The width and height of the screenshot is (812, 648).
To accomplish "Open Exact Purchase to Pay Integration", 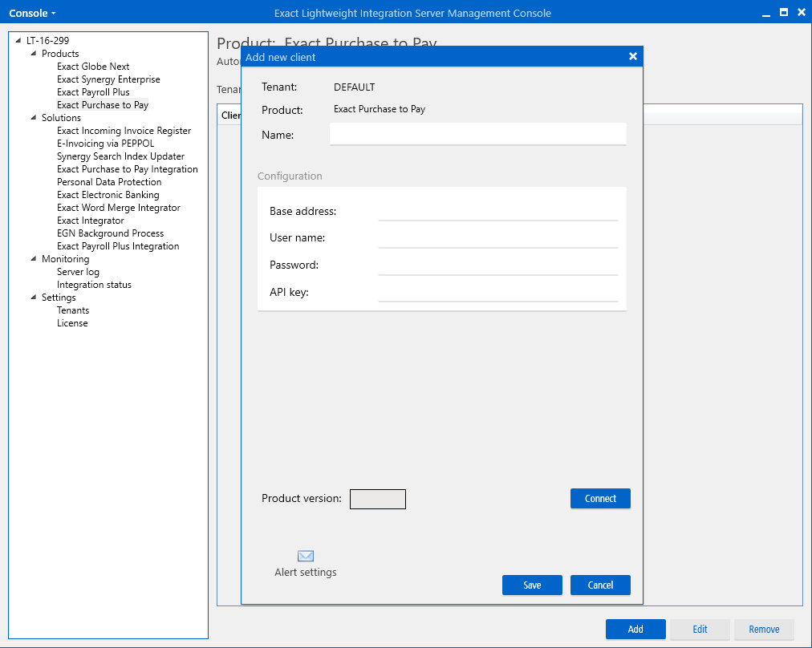I will click(x=128, y=169).
